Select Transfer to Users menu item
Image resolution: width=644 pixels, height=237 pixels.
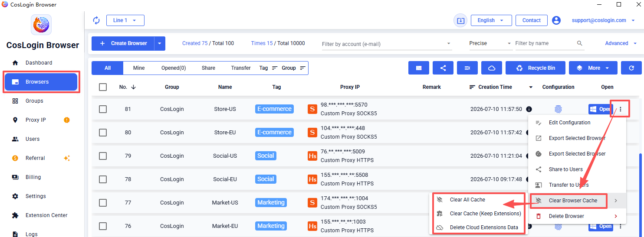577,185
